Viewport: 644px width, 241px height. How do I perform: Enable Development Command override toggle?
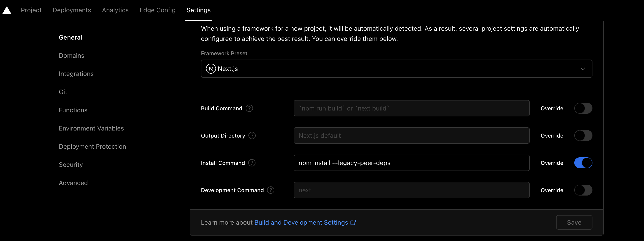pos(583,190)
